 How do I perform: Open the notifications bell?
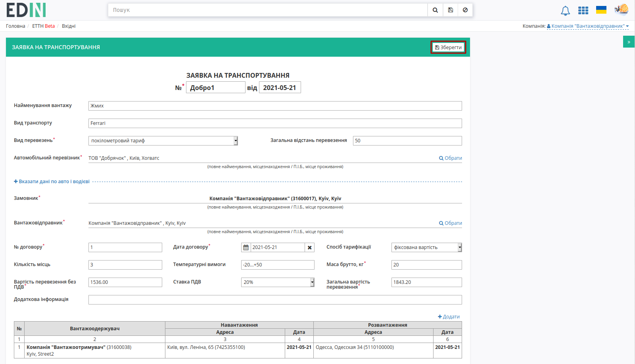pyautogui.click(x=565, y=11)
